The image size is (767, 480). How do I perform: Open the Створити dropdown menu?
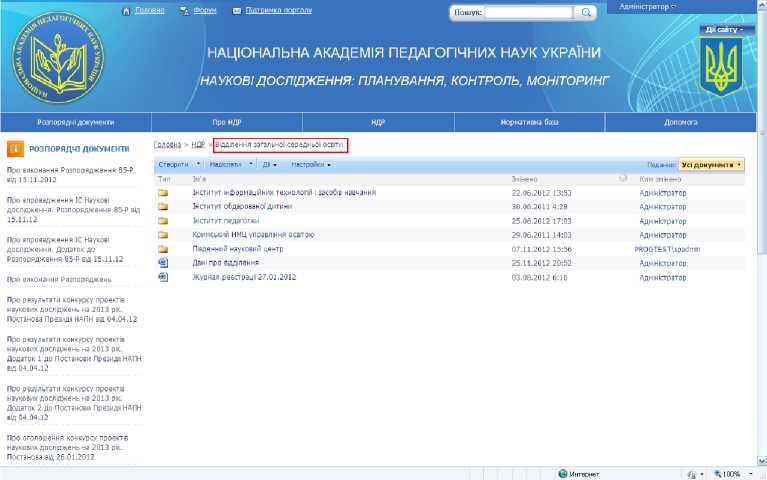179,165
